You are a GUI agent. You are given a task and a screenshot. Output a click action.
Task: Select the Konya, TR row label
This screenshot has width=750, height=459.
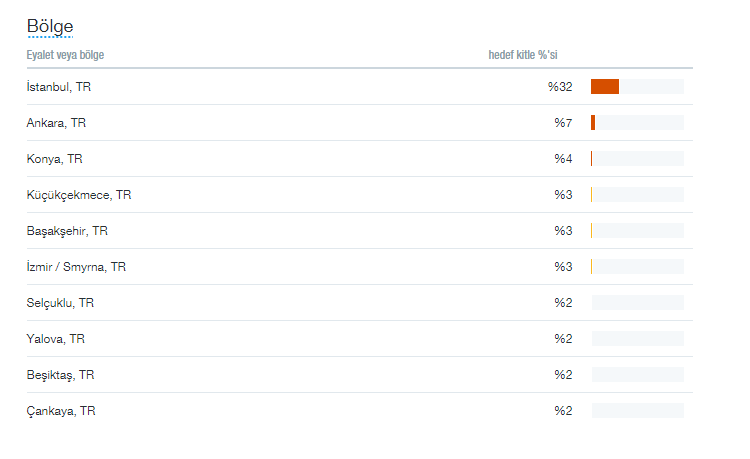tap(54, 159)
